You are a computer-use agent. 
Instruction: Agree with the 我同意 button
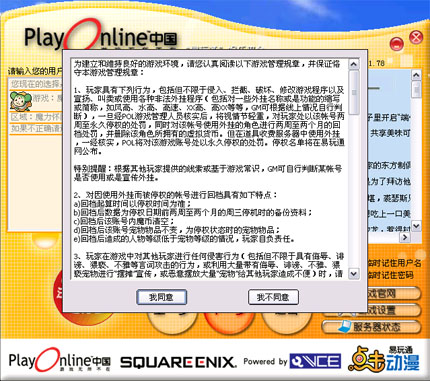(x=161, y=297)
